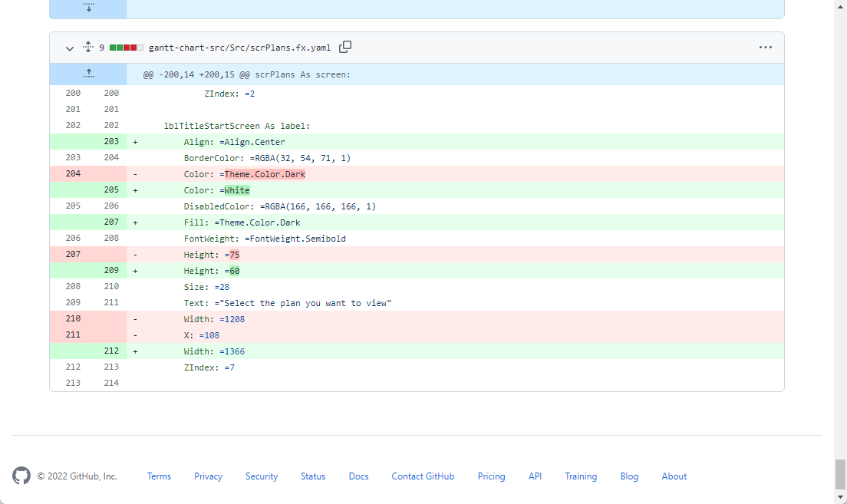847x504 pixels.
Task: Open the file options ellipsis menu
Action: click(x=765, y=47)
